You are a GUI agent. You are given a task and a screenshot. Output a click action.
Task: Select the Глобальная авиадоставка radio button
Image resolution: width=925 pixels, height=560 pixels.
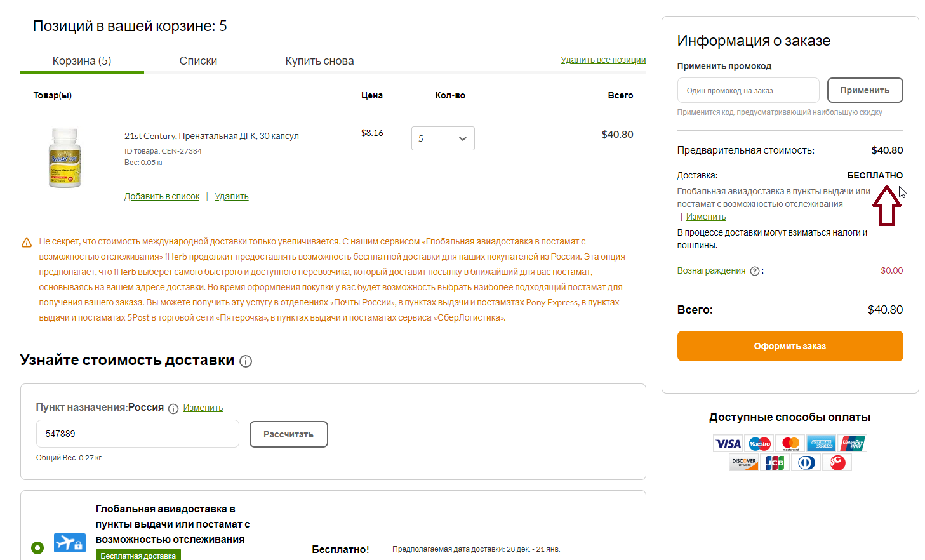click(37, 547)
